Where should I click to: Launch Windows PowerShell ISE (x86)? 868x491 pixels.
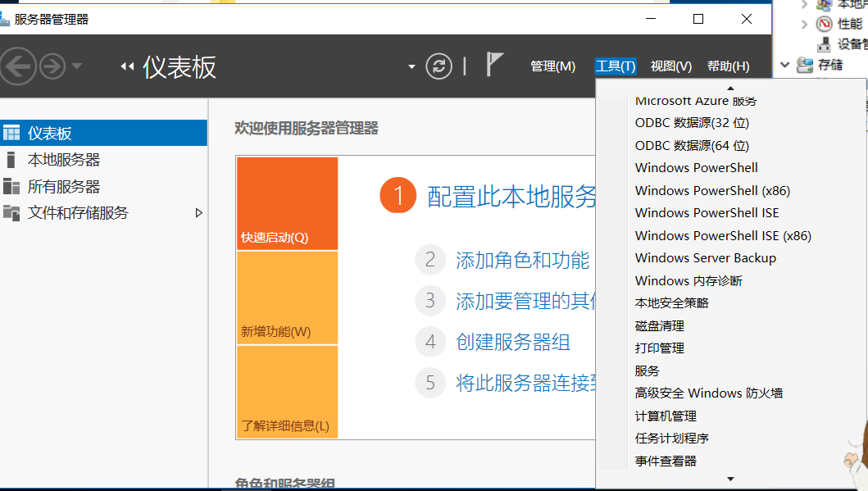pos(723,236)
